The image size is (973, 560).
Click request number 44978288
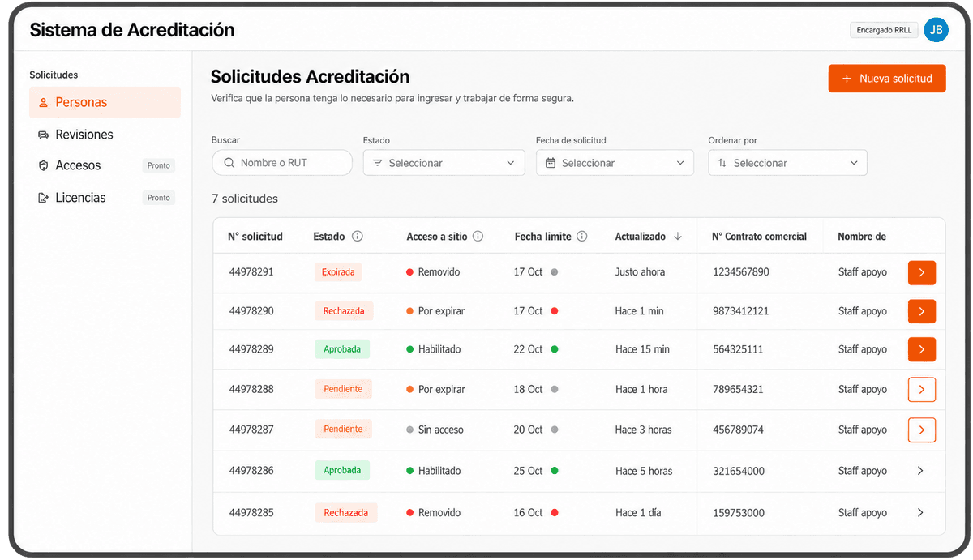tap(251, 389)
